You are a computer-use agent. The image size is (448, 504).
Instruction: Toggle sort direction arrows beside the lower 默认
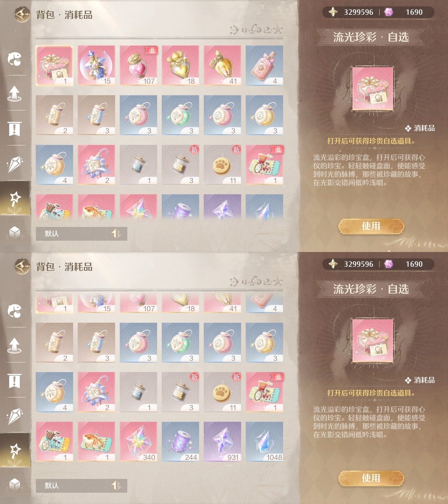pyautogui.click(x=116, y=485)
